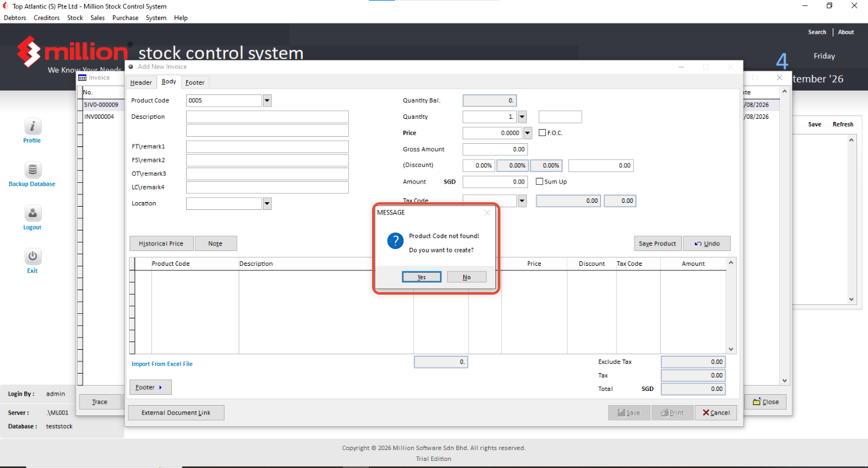Open the Profile icon in sidebar
868x468 pixels.
[x=32, y=126]
